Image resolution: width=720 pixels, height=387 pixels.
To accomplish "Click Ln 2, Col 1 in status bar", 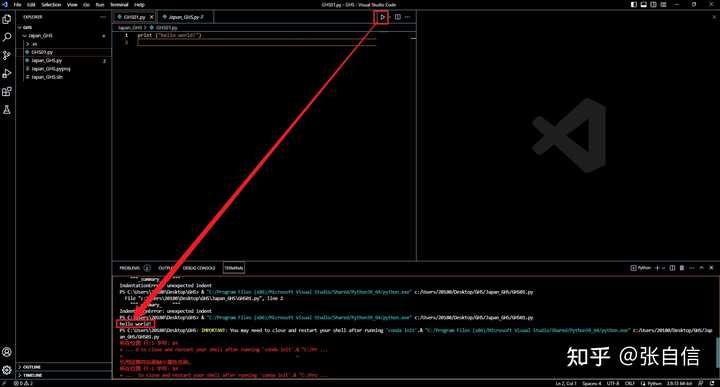I will coord(566,383).
